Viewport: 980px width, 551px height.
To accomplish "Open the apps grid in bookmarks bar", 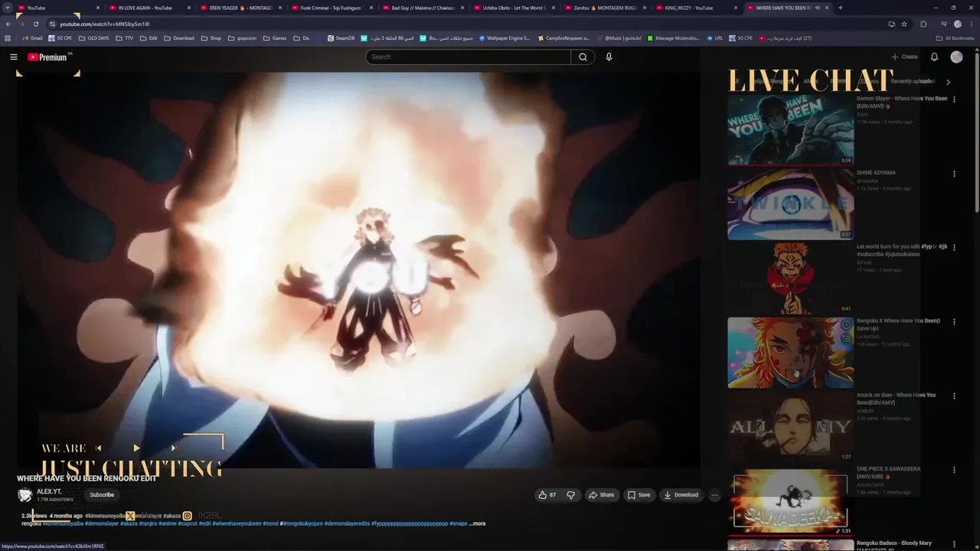I will coord(8,38).
